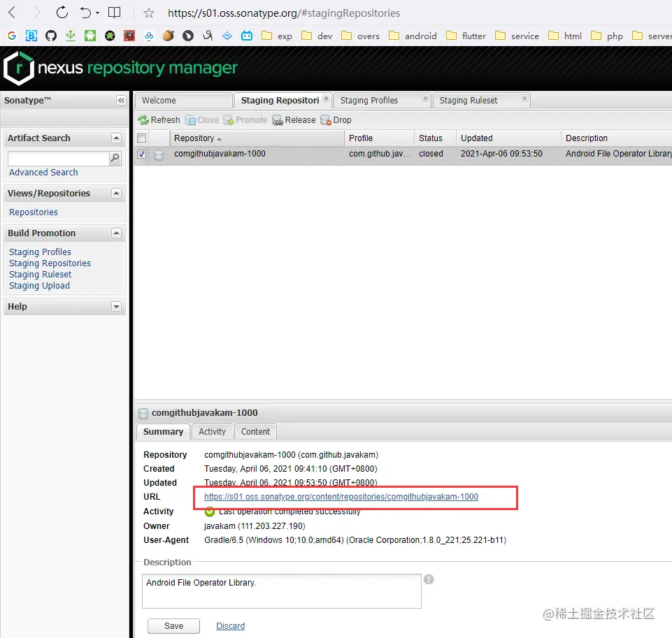The width and height of the screenshot is (672, 638).
Task: Click the Release toolbar button
Action: pyautogui.click(x=294, y=120)
